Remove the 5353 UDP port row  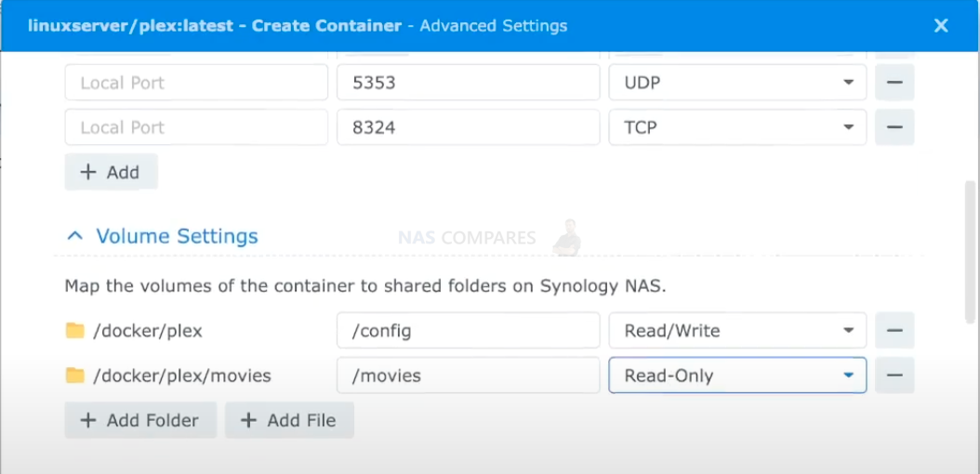coord(894,83)
